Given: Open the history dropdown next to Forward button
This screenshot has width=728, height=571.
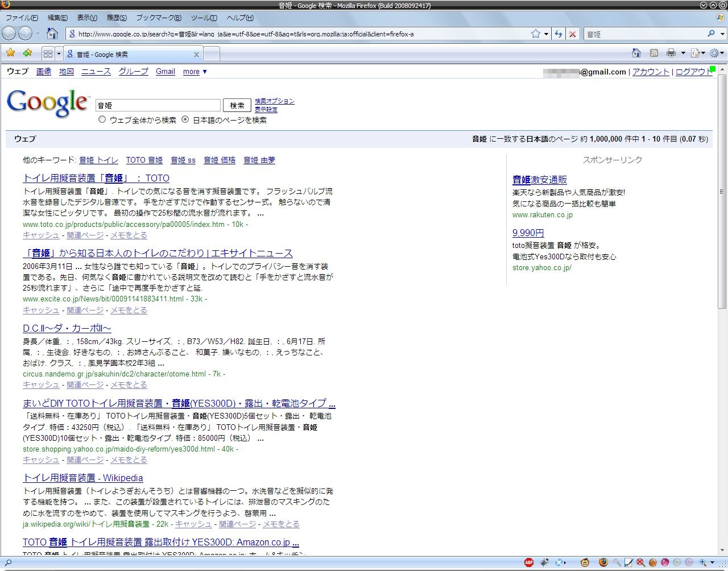Looking at the screenshot, I should [38, 34].
